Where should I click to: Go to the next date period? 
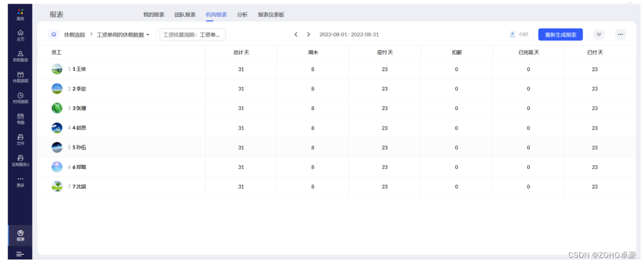coord(308,35)
